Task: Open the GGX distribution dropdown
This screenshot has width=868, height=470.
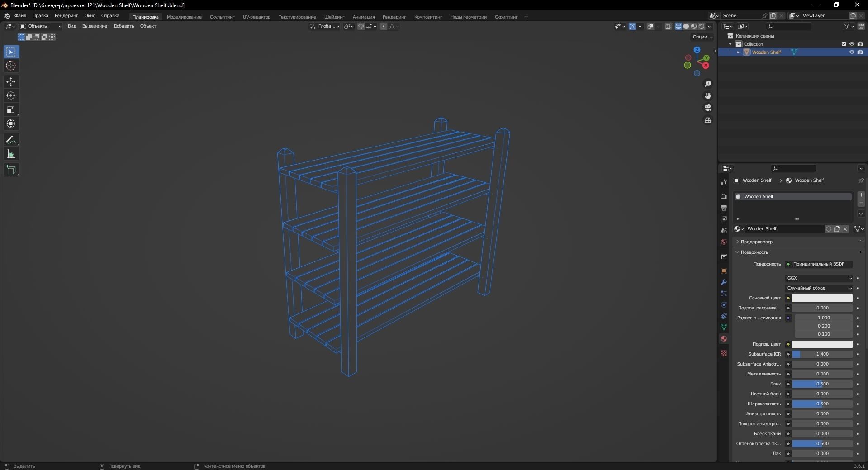Action: pos(819,278)
